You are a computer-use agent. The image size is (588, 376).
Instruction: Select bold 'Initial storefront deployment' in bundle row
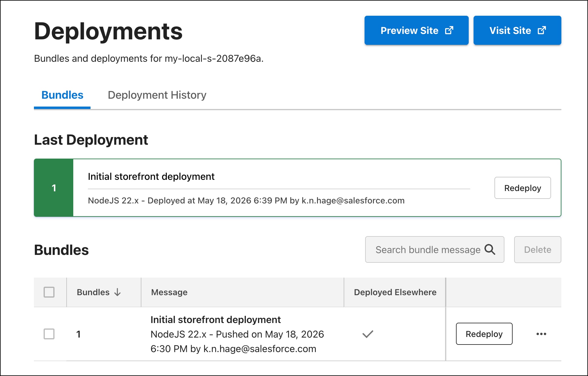(x=216, y=320)
